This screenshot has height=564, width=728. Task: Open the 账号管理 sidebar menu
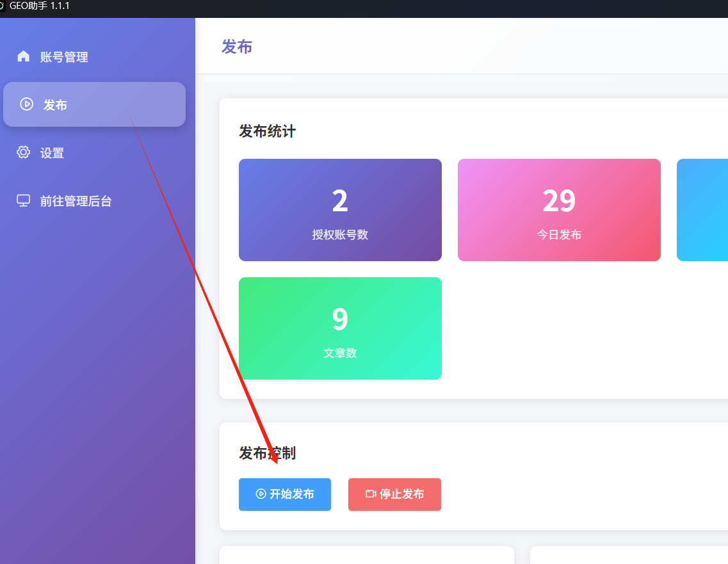[64, 57]
